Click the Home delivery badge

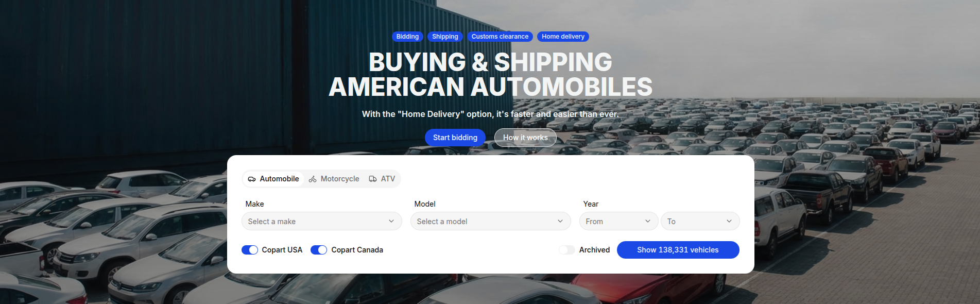point(563,37)
